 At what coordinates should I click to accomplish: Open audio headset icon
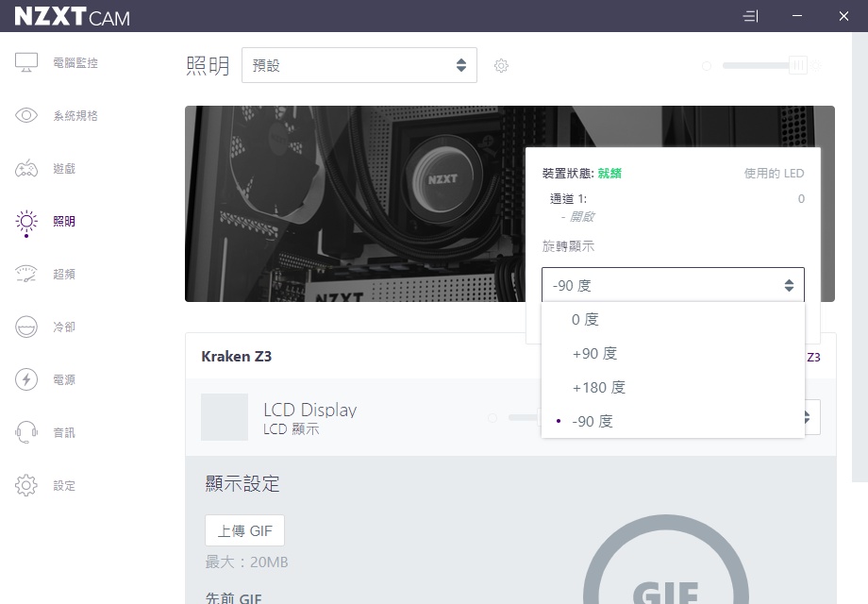(26, 432)
